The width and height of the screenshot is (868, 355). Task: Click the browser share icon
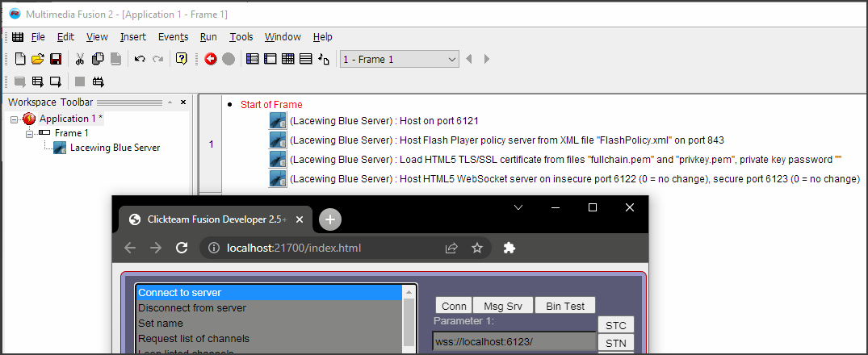tap(451, 248)
